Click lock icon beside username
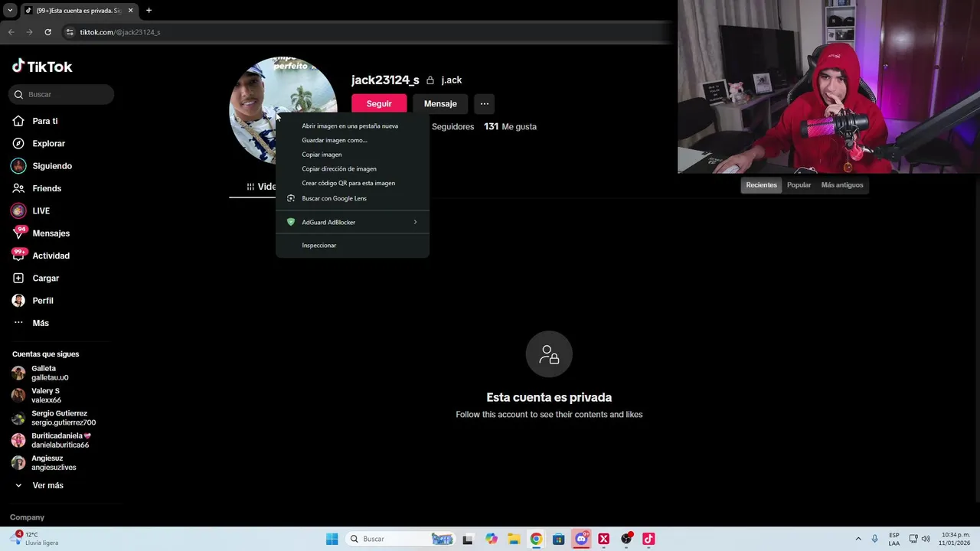This screenshot has height=551, width=980. click(x=430, y=80)
